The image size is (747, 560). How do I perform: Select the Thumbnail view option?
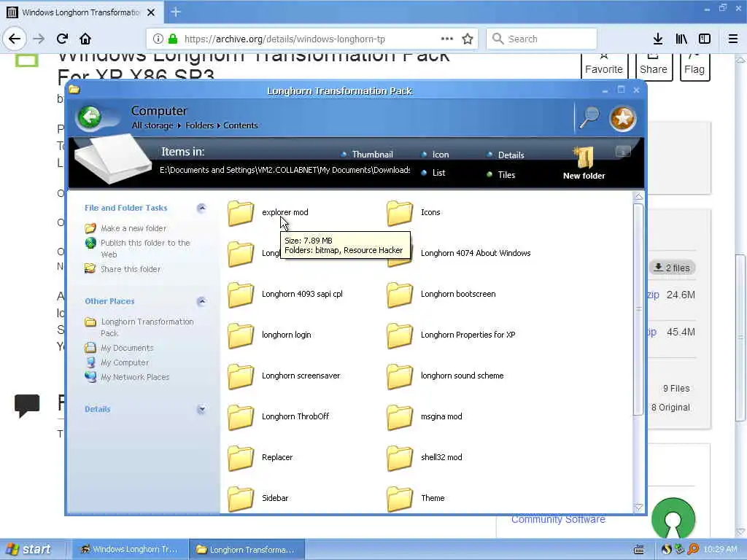point(367,155)
